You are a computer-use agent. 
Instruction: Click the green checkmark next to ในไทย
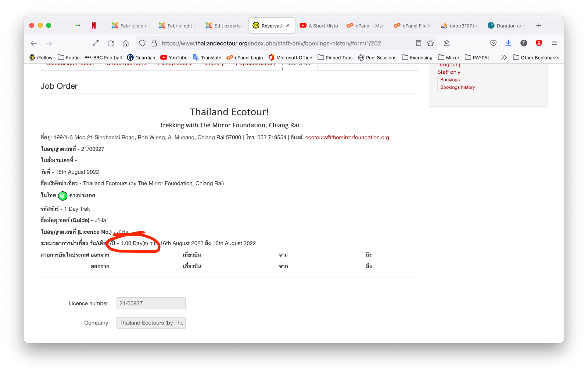click(x=63, y=196)
